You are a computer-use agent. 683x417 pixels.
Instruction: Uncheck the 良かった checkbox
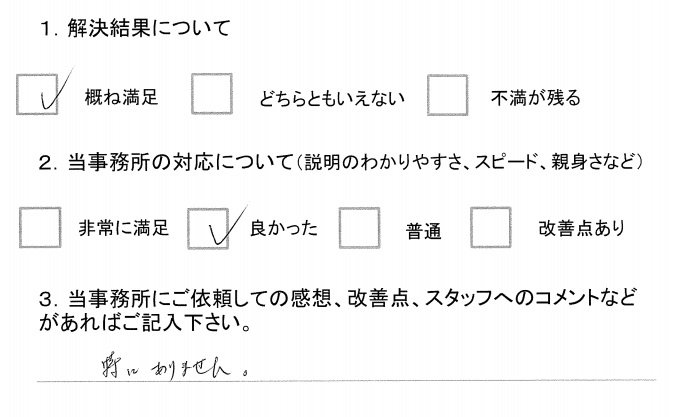coord(209,226)
